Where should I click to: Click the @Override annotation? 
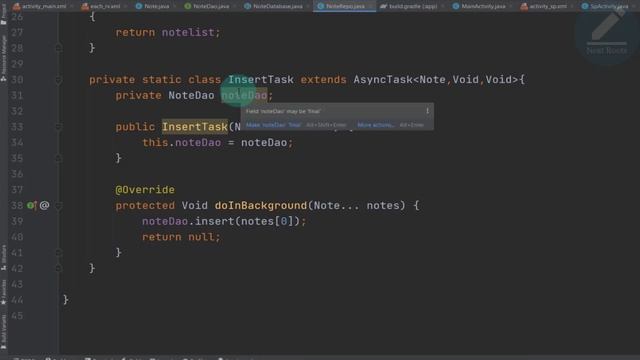coord(145,190)
